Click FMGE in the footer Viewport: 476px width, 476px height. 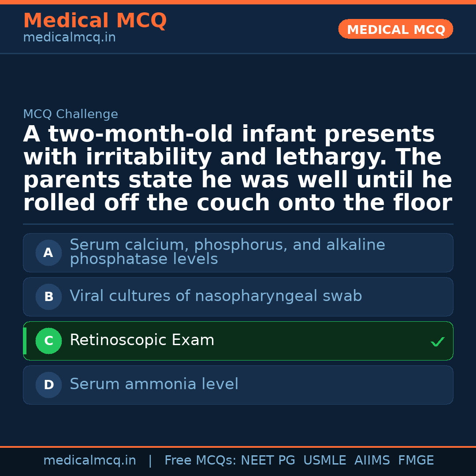pyautogui.click(x=416, y=461)
